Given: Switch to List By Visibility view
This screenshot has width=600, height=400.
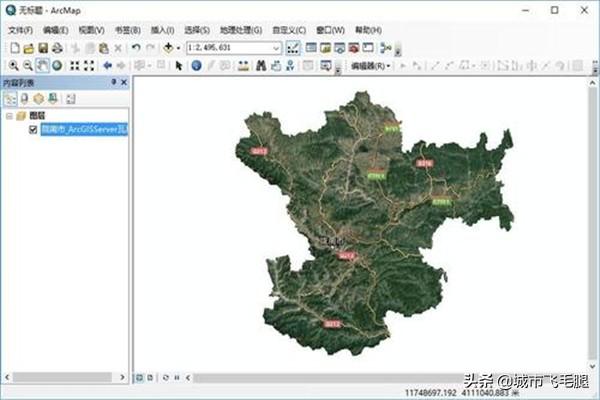Looking at the screenshot, I should click(x=39, y=99).
